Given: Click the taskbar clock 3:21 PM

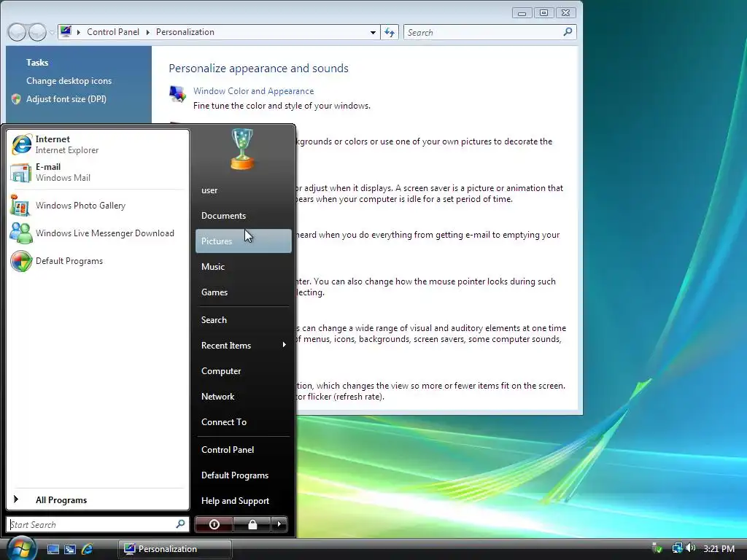Looking at the screenshot, I should (719, 548).
